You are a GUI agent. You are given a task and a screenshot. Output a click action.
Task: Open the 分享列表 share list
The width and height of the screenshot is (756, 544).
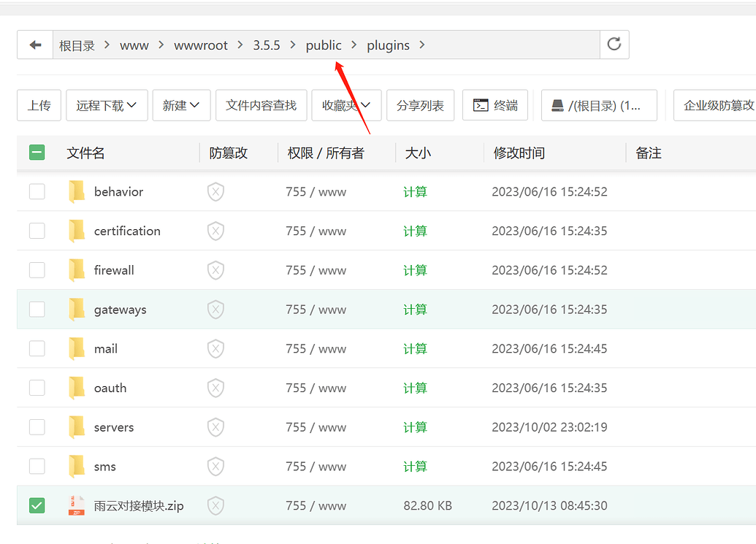[x=420, y=105]
